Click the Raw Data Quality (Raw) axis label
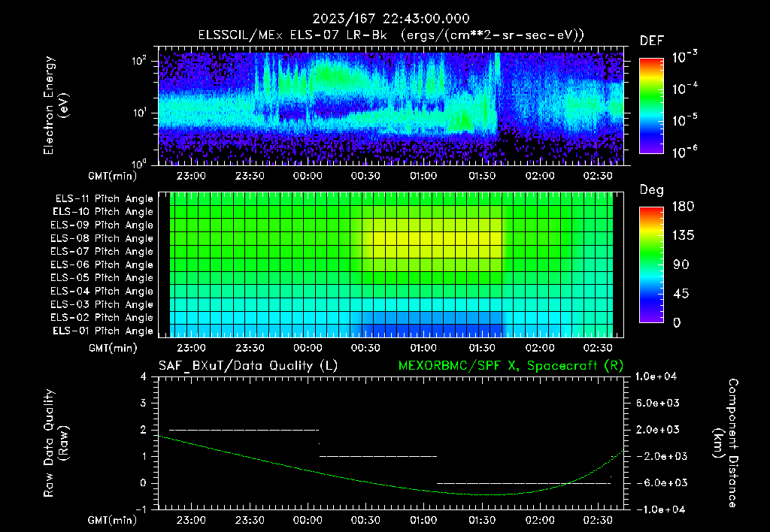 tap(56, 443)
